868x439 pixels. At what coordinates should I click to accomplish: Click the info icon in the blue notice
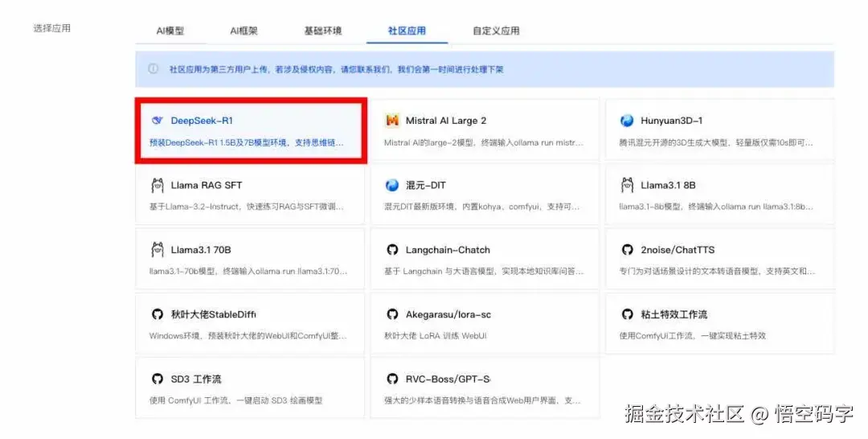click(x=153, y=68)
